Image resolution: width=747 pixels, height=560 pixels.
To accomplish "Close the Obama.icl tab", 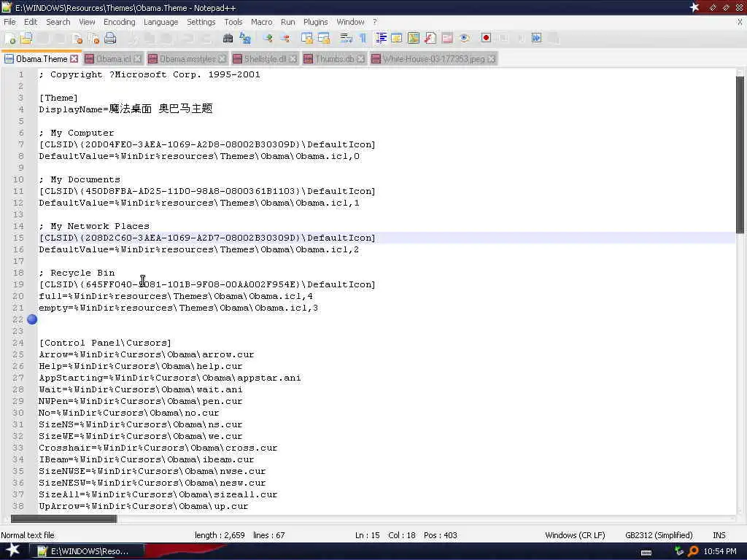I will 137,58.
